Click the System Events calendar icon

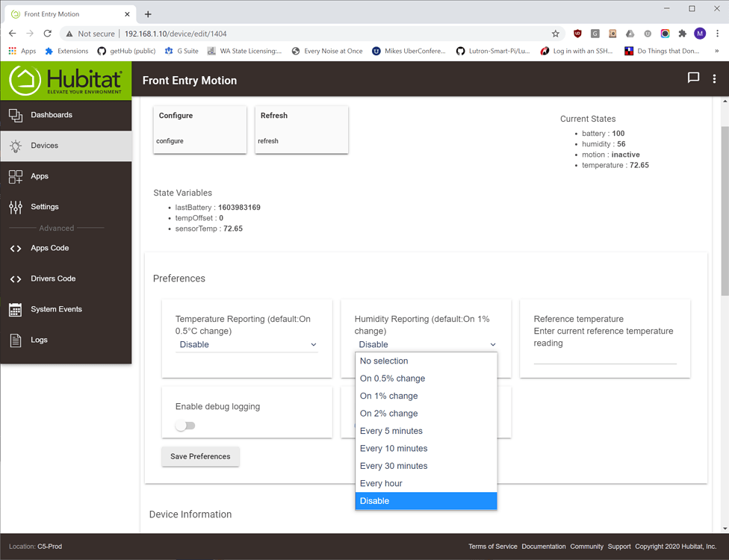click(16, 309)
